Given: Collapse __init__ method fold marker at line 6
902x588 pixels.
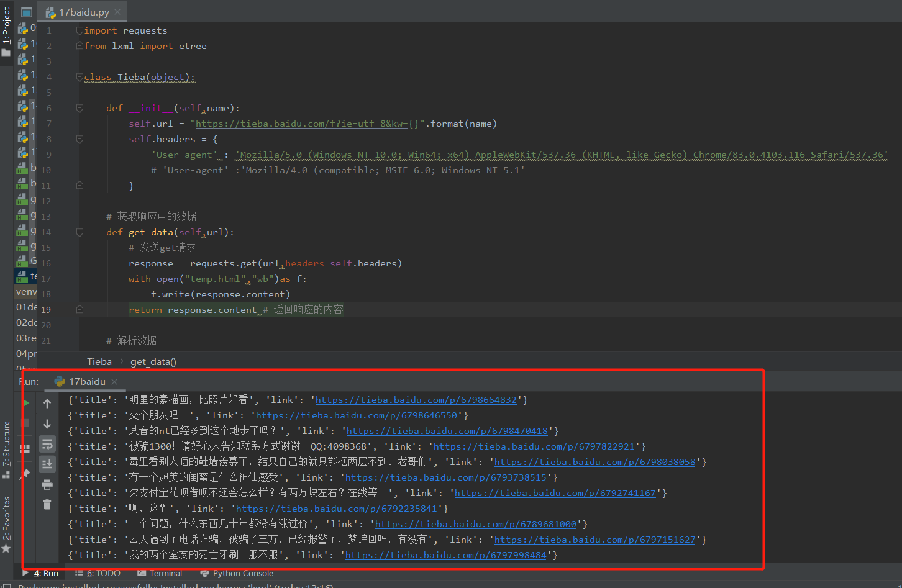Looking at the screenshot, I should [80, 108].
